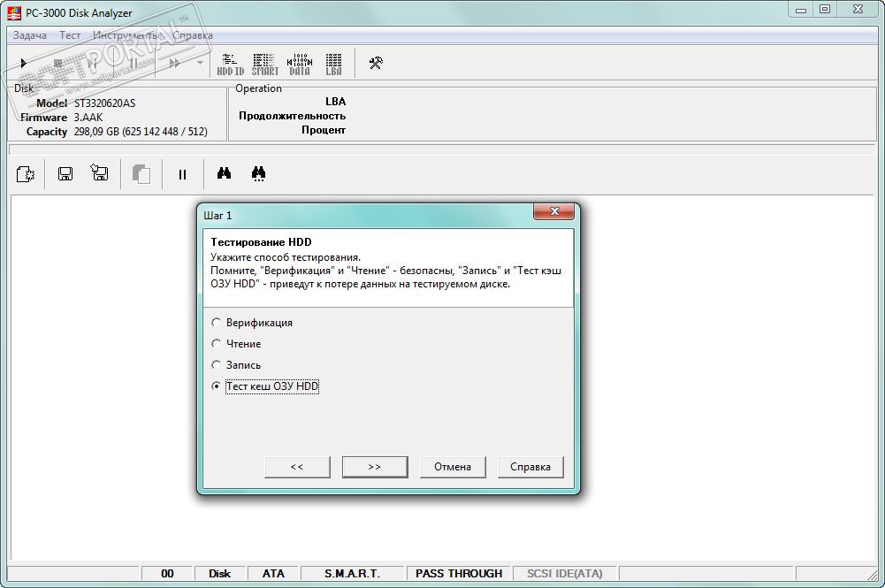
Task: Click the binoculars find icon
Action: pos(224,172)
